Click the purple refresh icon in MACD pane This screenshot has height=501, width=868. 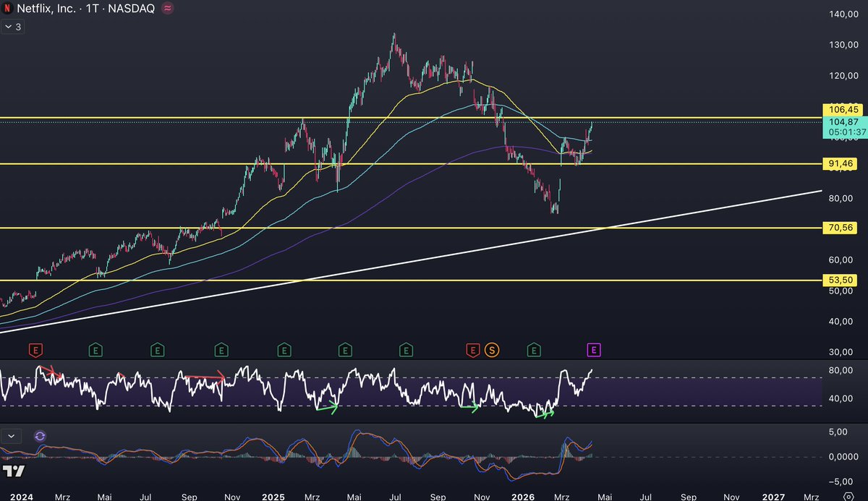[40, 436]
